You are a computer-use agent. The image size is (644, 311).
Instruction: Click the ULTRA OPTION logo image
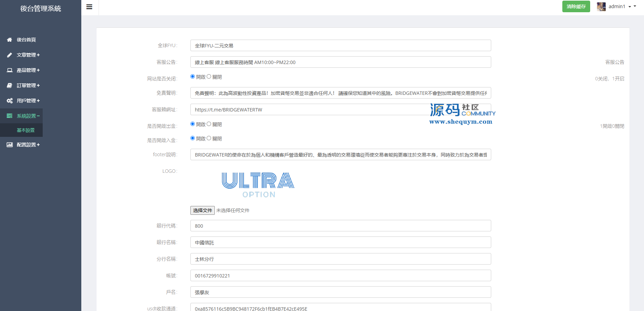click(258, 185)
